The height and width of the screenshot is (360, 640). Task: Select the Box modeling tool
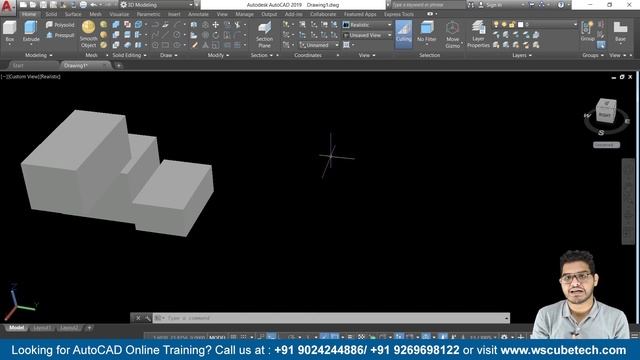point(9,32)
